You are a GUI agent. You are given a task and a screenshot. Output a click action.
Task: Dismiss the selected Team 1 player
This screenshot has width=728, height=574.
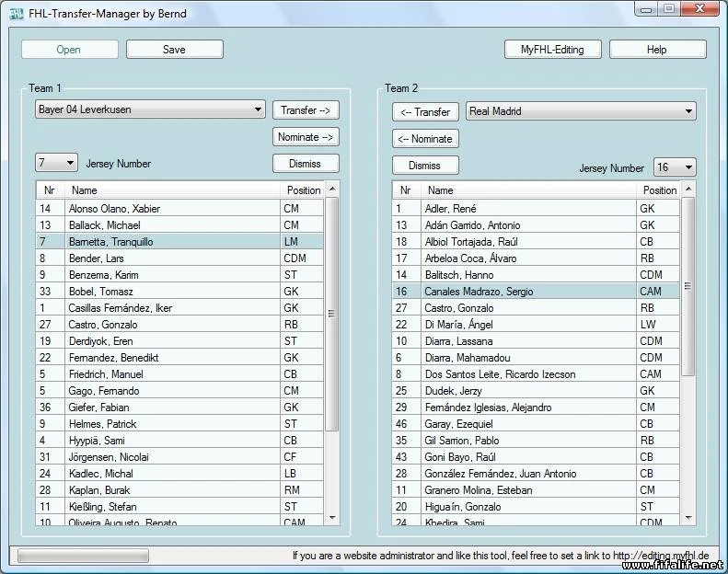click(306, 164)
